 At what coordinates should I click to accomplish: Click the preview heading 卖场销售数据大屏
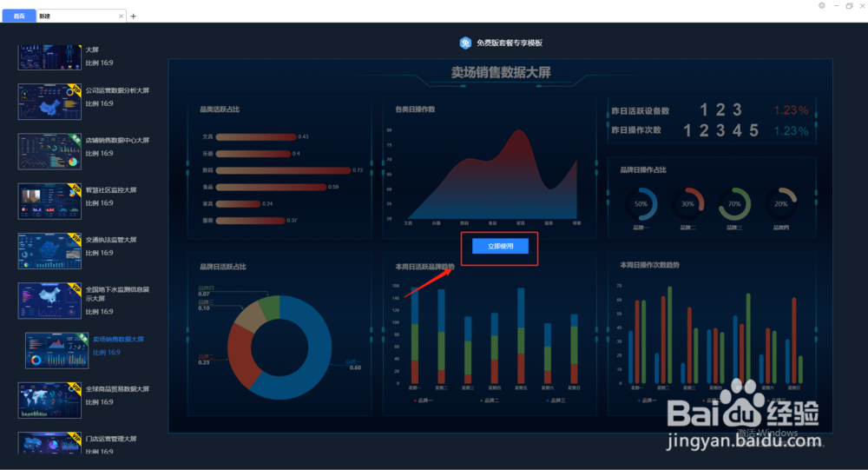click(501, 73)
